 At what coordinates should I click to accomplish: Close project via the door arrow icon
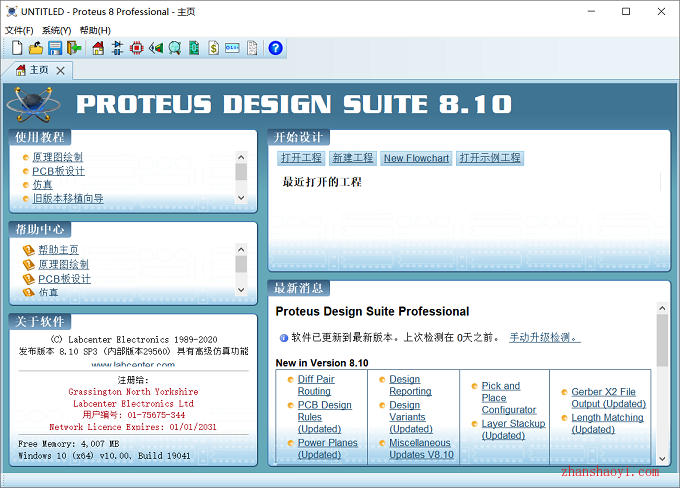click(x=74, y=48)
